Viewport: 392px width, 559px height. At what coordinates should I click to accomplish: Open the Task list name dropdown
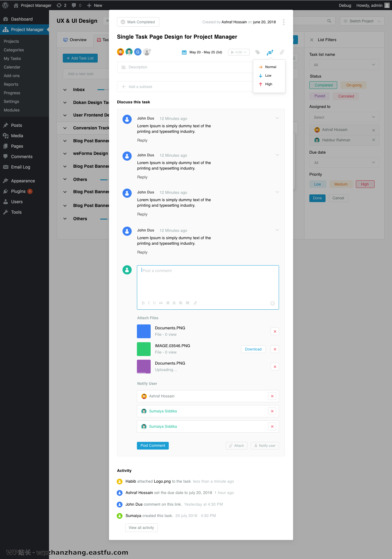click(x=344, y=65)
